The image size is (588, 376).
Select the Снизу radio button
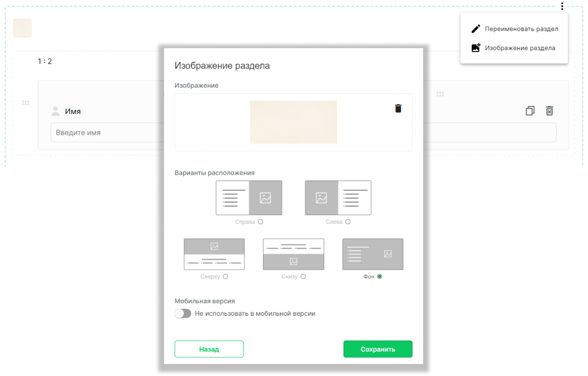point(303,277)
